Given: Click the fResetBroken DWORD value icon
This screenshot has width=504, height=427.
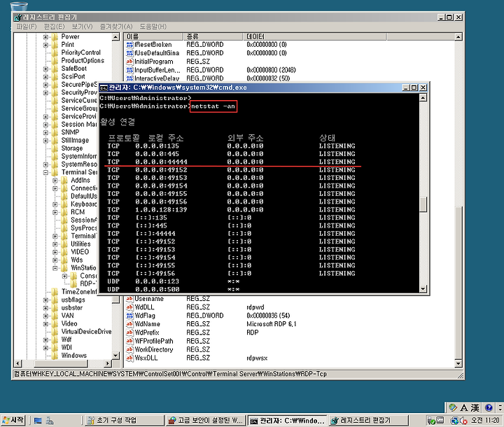Looking at the screenshot, I should (x=129, y=45).
